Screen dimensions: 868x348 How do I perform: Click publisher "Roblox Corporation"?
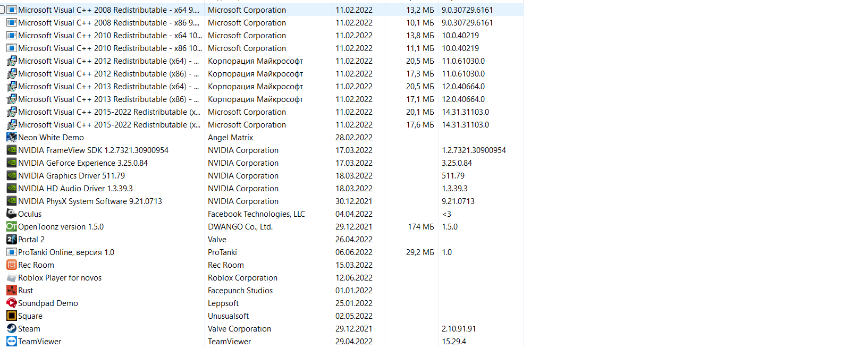(243, 278)
